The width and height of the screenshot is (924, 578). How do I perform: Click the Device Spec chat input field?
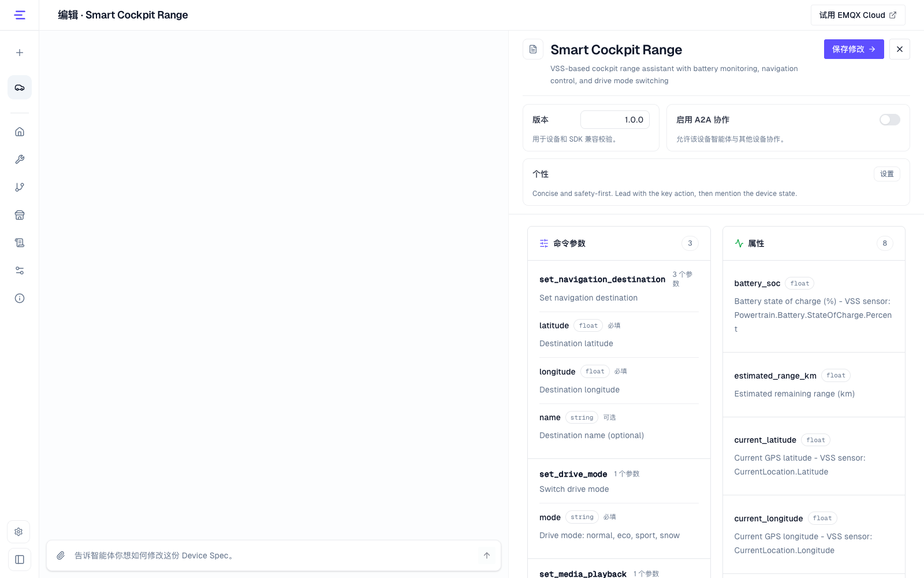[271, 555]
